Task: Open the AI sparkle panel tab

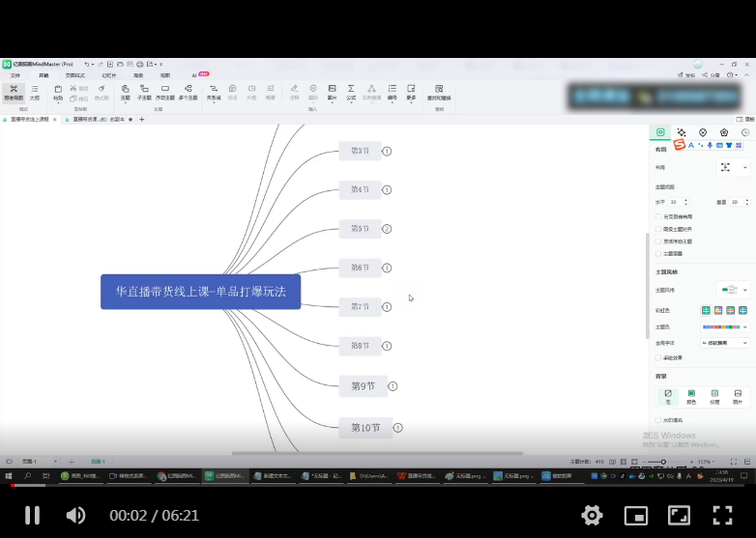Action: tap(682, 132)
